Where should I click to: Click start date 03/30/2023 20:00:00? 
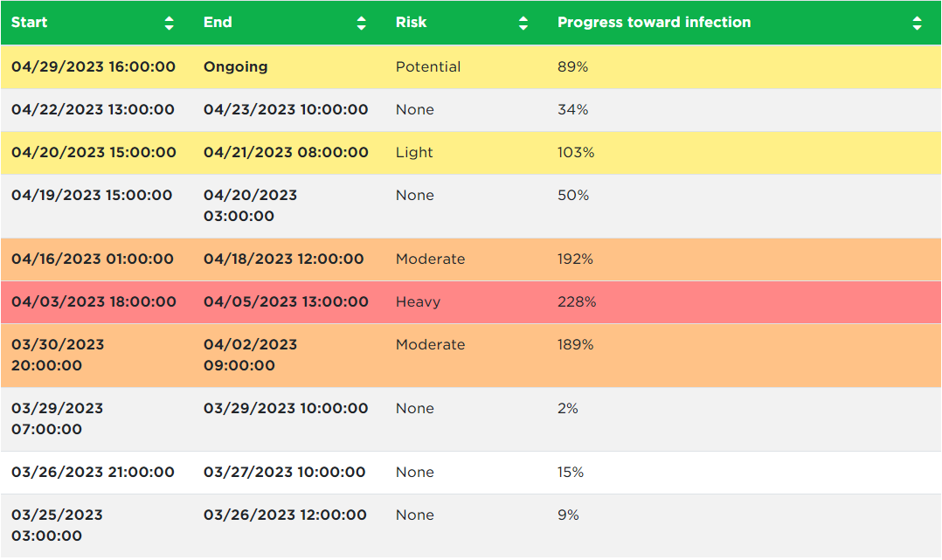58,356
